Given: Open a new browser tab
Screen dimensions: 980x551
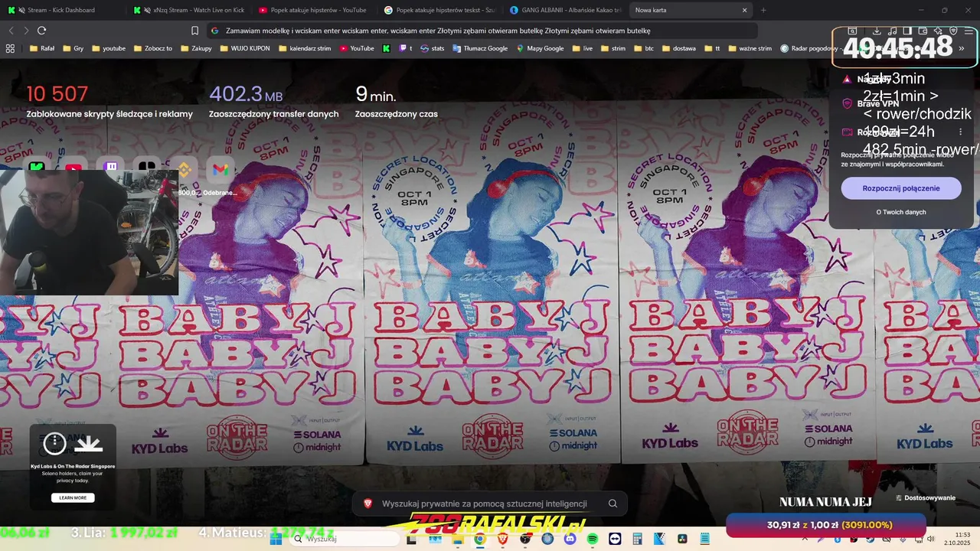Looking at the screenshot, I should tap(763, 10).
